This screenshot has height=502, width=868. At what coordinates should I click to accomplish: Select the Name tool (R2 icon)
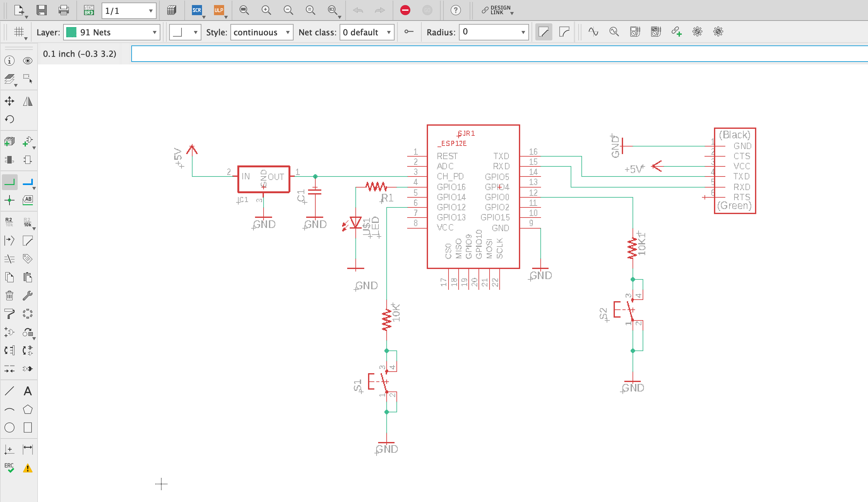tap(9, 222)
